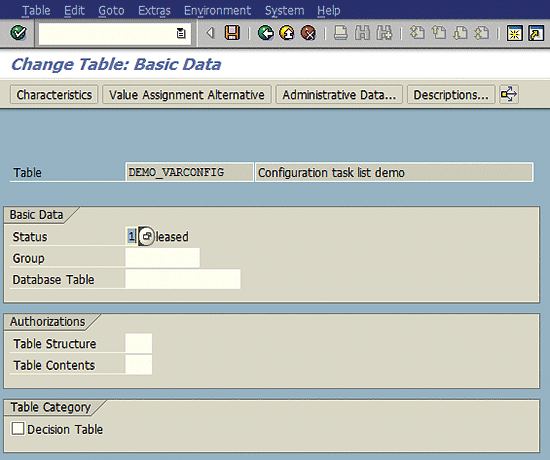The image size is (550, 460).
Task: Click the Find Next binoculars-plus icon
Action: coord(384,33)
